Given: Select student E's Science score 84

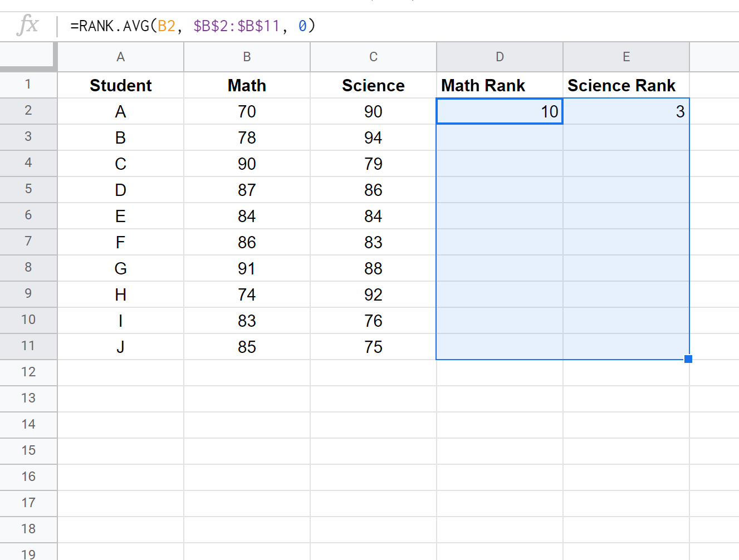Looking at the screenshot, I should pos(373,216).
